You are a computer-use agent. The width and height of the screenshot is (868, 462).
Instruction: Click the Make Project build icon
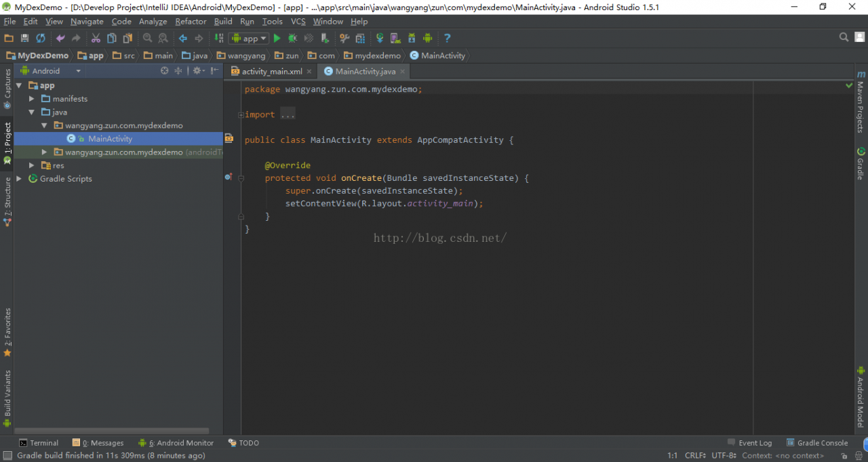pos(218,39)
